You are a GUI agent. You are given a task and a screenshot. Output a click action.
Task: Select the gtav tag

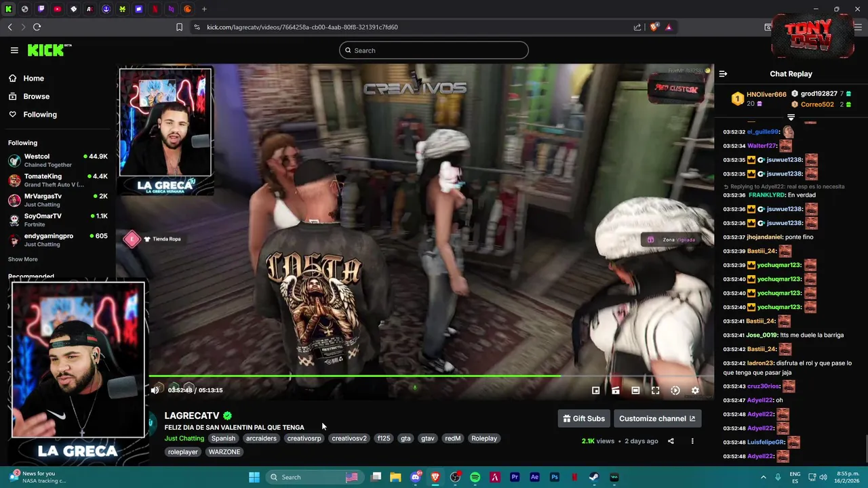point(428,439)
